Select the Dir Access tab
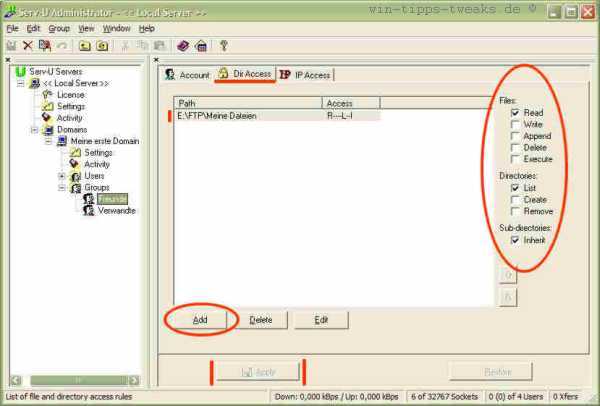The height and width of the screenshot is (406, 600). tap(245, 73)
